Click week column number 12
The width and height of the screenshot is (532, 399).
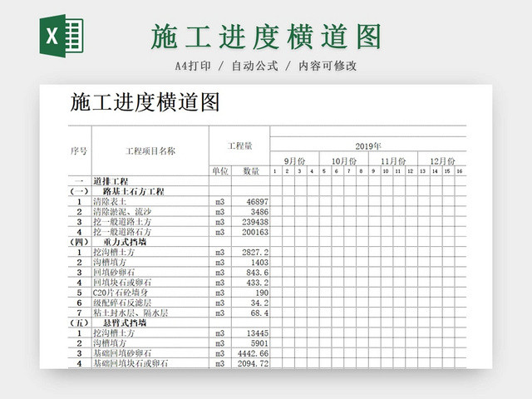click(410, 171)
